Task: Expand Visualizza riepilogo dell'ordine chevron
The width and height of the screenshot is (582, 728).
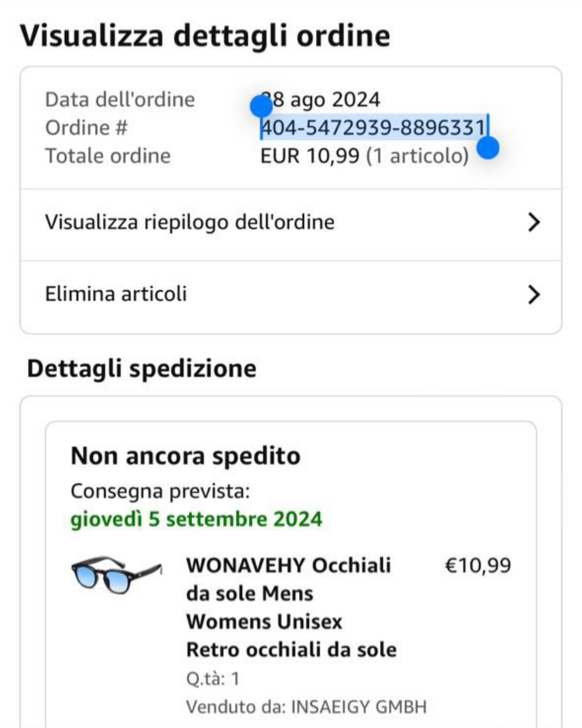Action: coord(534,223)
